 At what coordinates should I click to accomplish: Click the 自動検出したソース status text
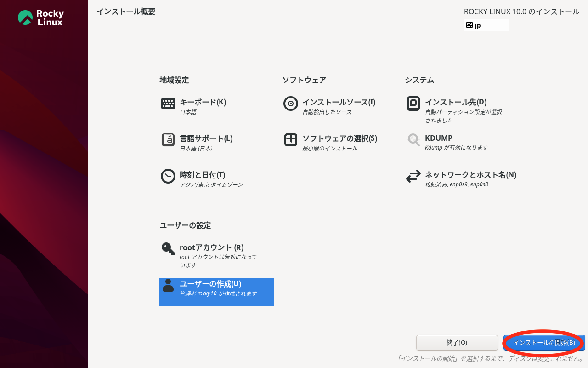tap(327, 112)
